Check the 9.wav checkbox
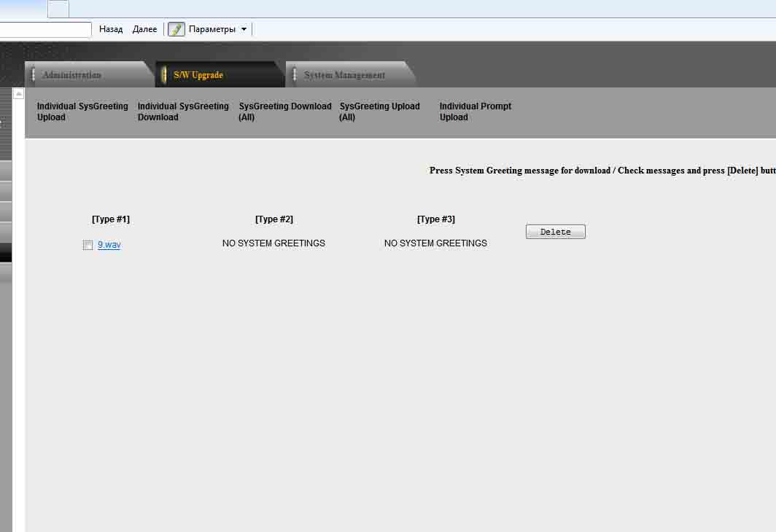The width and height of the screenshot is (776, 532). 88,246
